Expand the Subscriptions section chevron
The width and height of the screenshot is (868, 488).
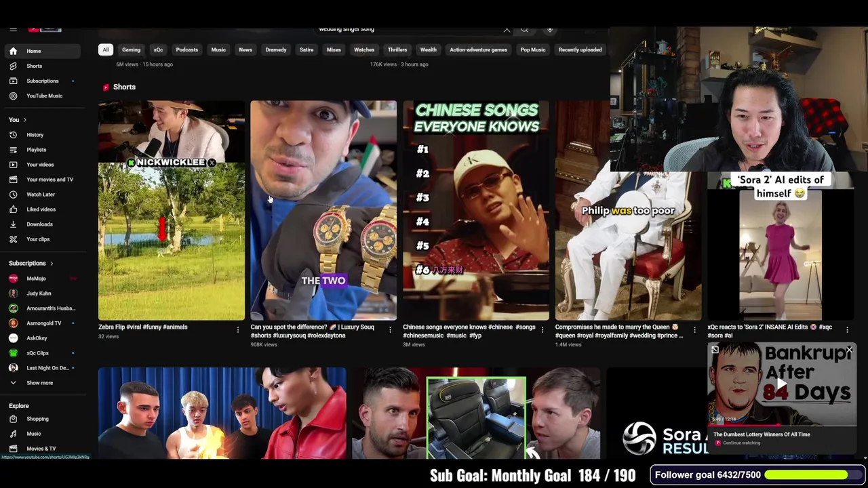coord(51,263)
